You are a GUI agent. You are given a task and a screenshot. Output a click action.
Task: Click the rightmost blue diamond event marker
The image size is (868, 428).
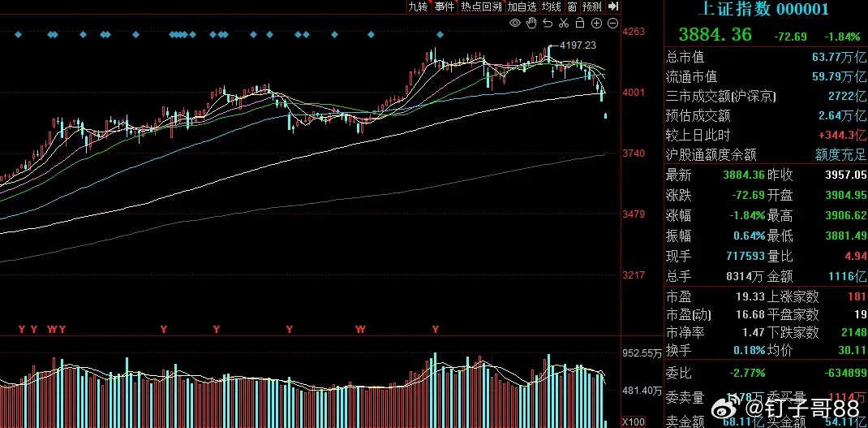coord(440,35)
